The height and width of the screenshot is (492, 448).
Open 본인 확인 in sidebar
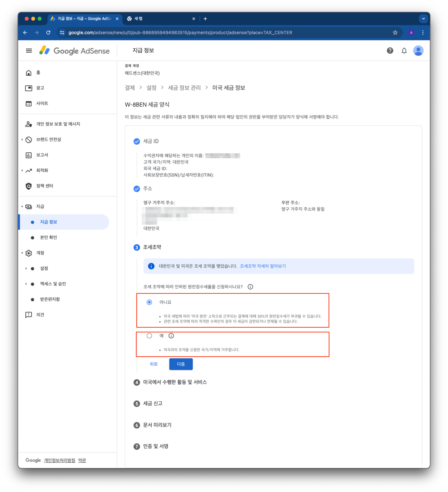[x=48, y=237]
